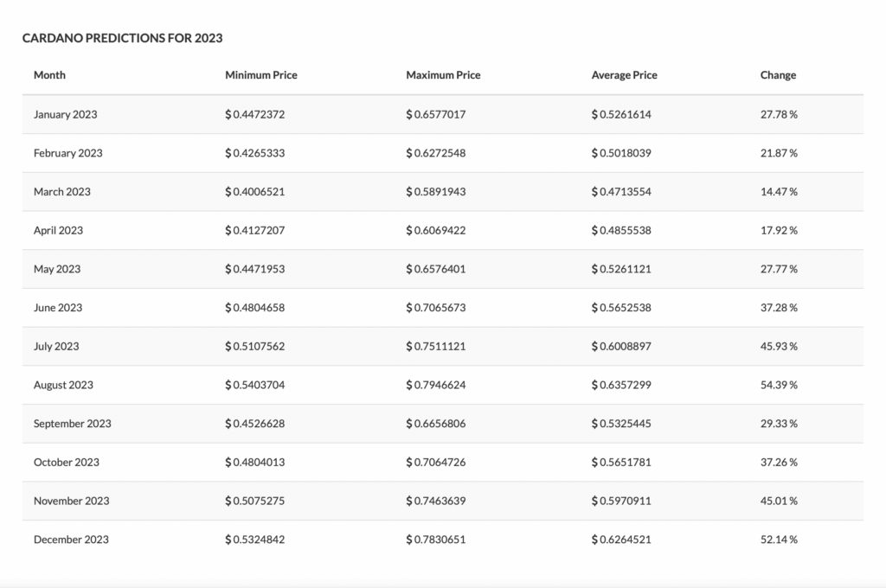Click average price $0.6008897

point(621,346)
